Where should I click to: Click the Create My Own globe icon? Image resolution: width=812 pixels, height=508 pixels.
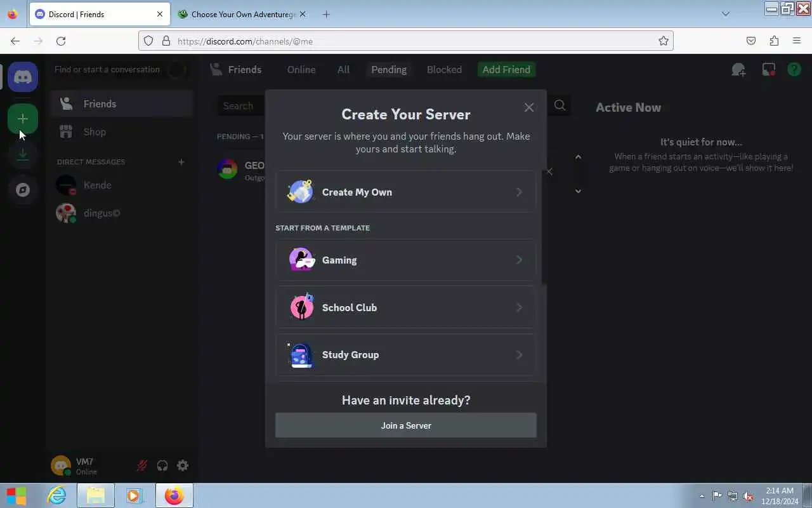300,192
